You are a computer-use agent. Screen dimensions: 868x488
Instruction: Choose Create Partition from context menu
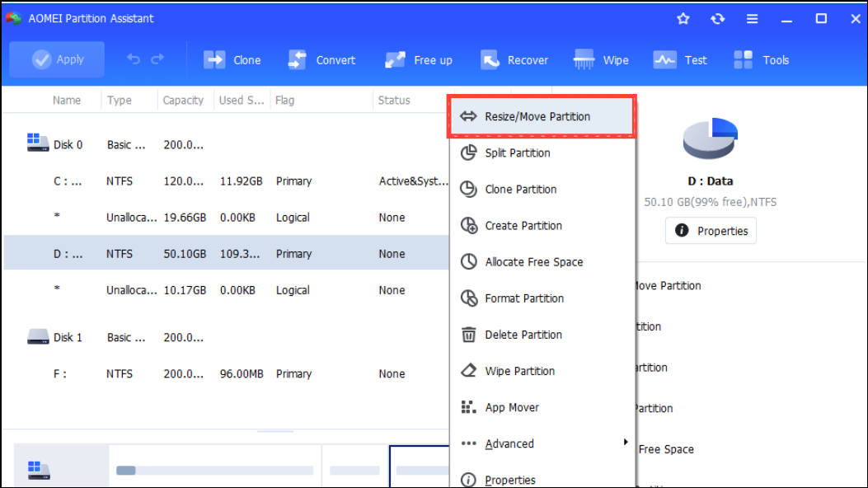[x=542, y=226]
